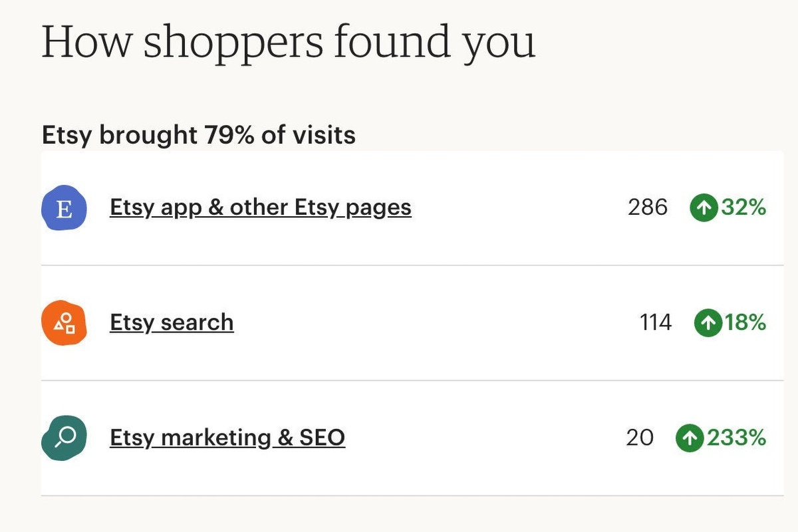Click the 114 visits count
Image resolution: width=798 pixels, height=532 pixels.
point(656,323)
